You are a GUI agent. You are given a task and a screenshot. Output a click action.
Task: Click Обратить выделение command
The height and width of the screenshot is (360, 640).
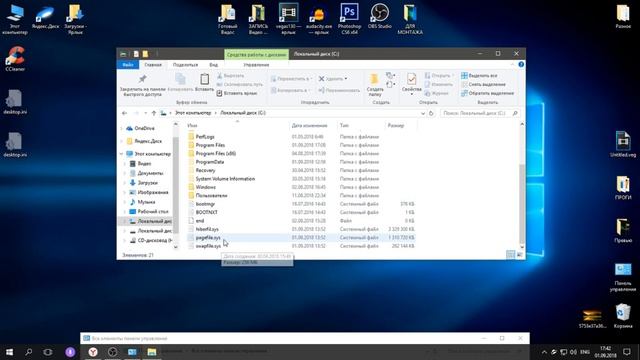click(487, 93)
